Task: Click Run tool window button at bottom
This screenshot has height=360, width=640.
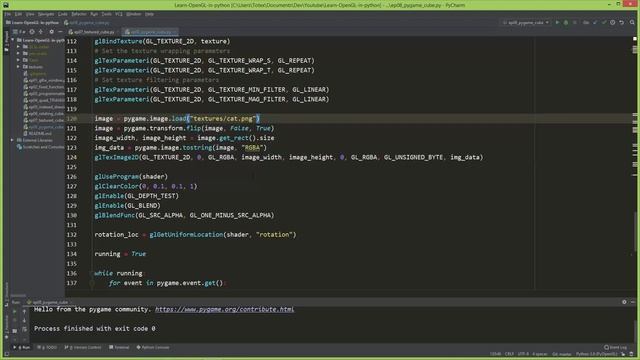Action: tap(22, 347)
